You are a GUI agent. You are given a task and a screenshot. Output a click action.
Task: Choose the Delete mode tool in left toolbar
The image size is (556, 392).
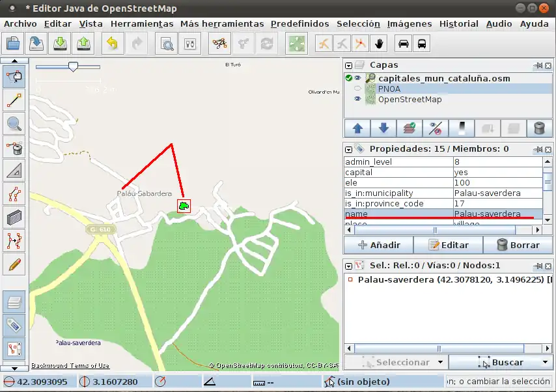click(14, 147)
